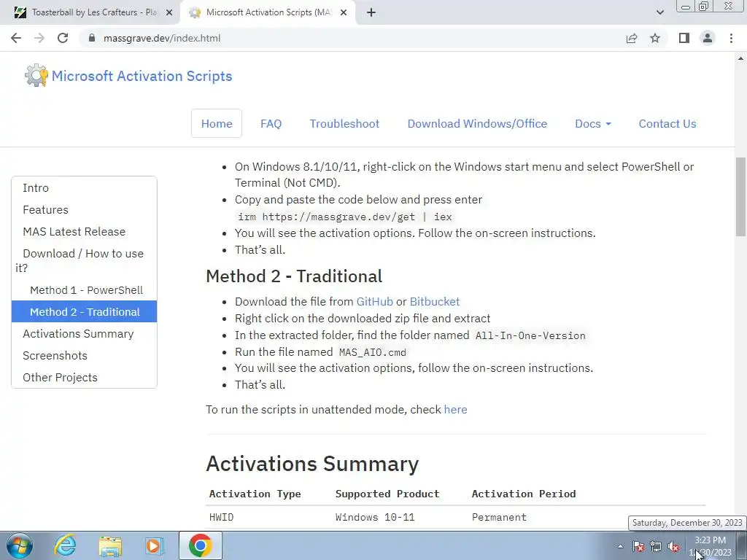
Task: Jump to Intro section in sidebar
Action: click(84, 187)
